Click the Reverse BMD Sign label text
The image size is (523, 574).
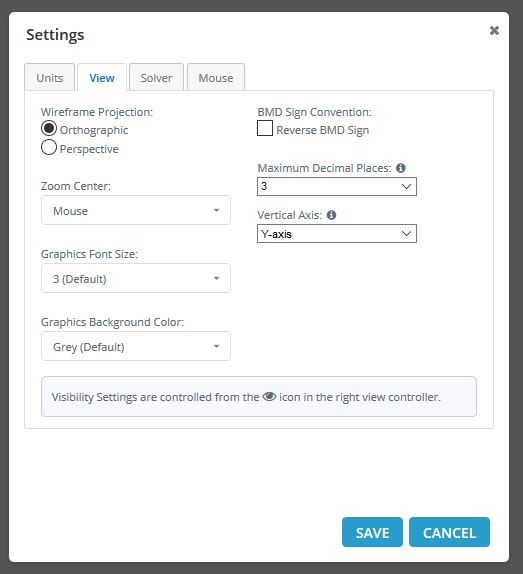coord(323,130)
